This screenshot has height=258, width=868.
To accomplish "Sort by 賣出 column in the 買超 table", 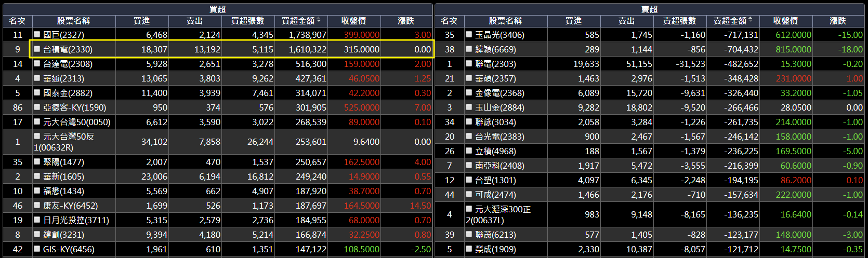I will pyautogui.click(x=194, y=21).
